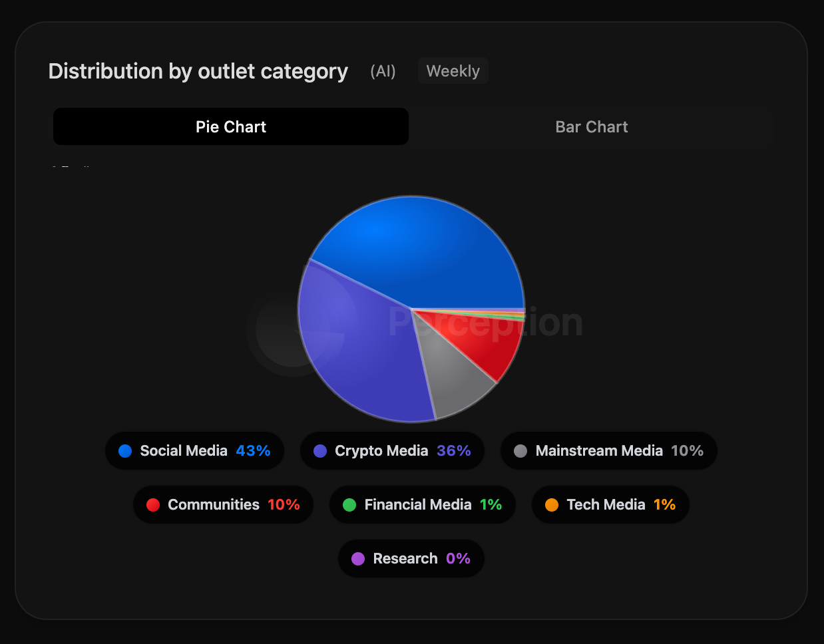The height and width of the screenshot is (644, 824).
Task: Click the red Communities legend dot
Action: (x=153, y=505)
